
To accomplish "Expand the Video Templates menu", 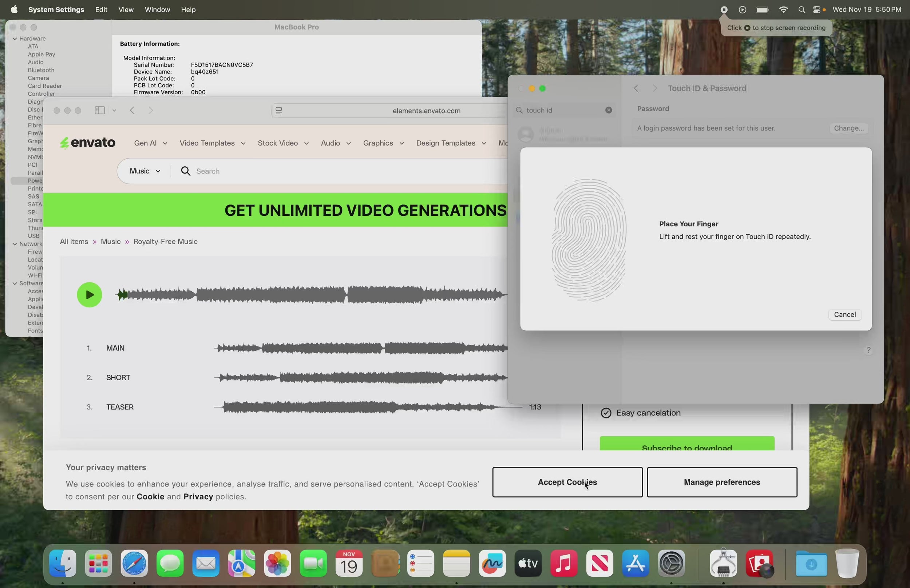I will pyautogui.click(x=212, y=143).
